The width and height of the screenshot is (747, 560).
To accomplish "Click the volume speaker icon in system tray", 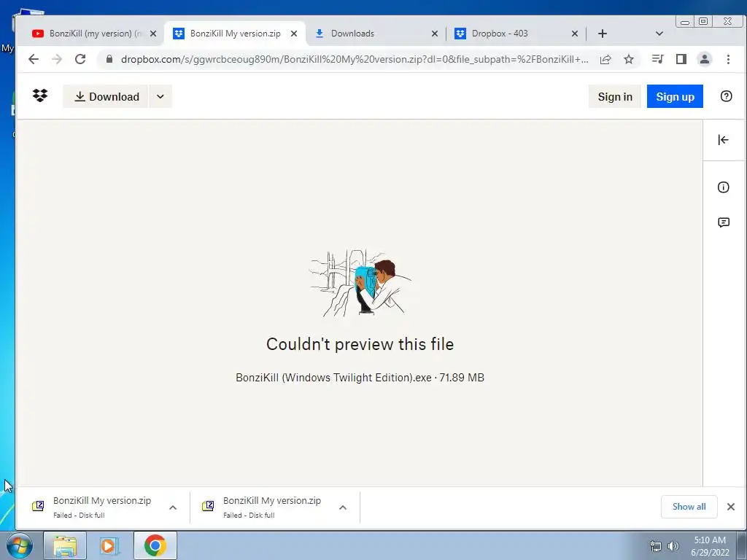I will point(673,546).
